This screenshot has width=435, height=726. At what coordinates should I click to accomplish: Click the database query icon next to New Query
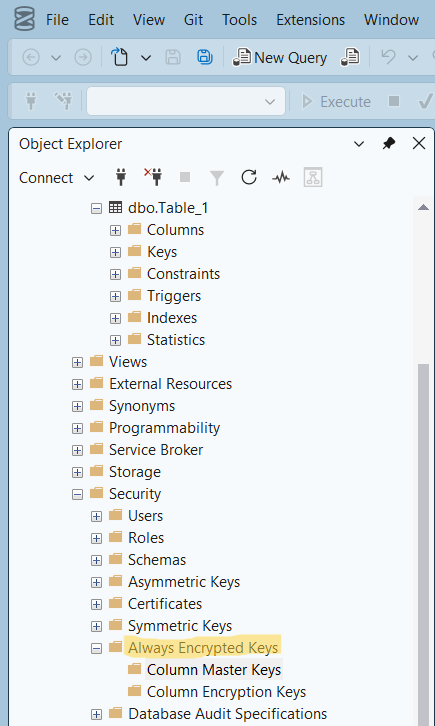click(x=350, y=57)
